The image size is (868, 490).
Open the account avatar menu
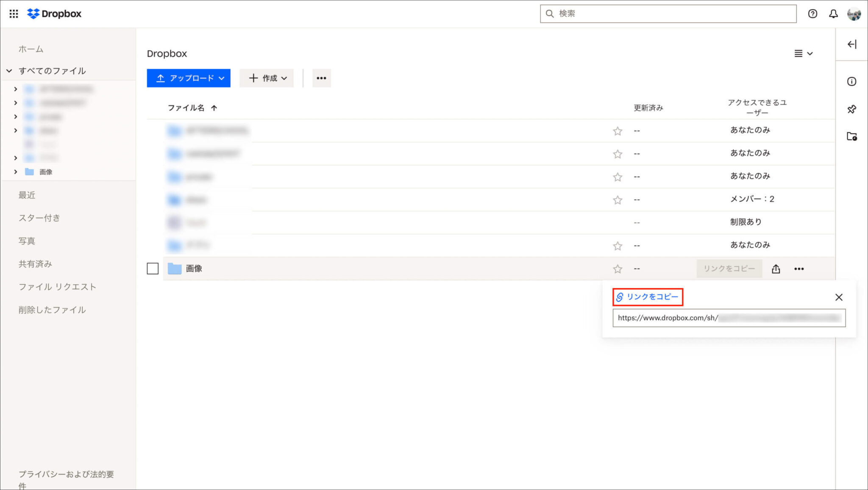pos(854,14)
